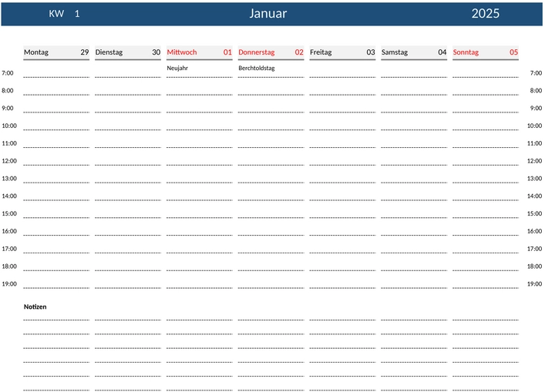Click date 30 next to Dienstag
545x392 pixels.
click(x=156, y=52)
